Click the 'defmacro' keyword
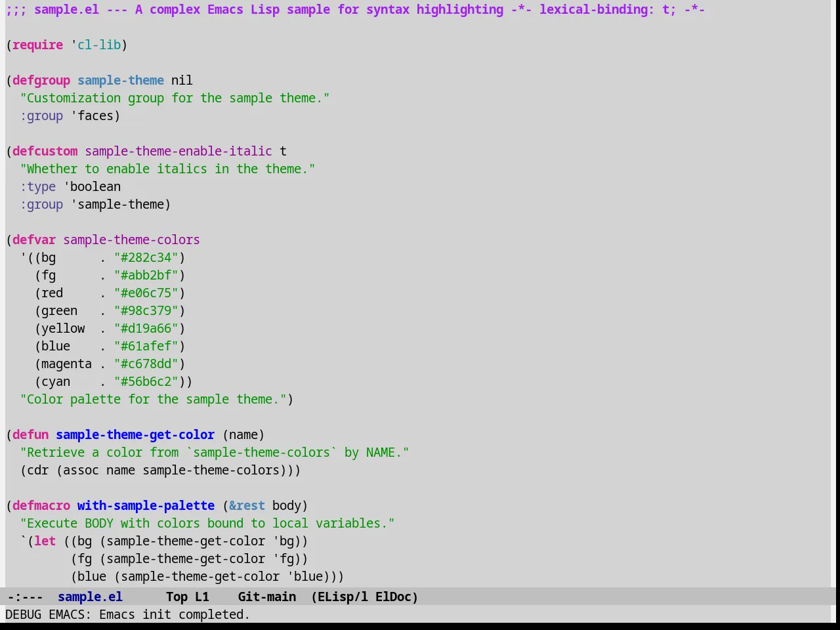The image size is (840, 630). [41, 505]
